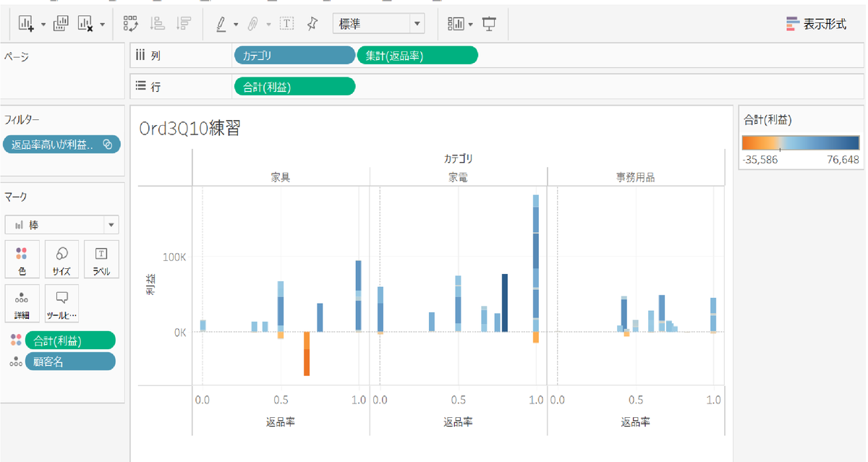The image size is (868, 462).
Task: Click the 返品率 axis title under 事務用品
Action: pos(636,422)
